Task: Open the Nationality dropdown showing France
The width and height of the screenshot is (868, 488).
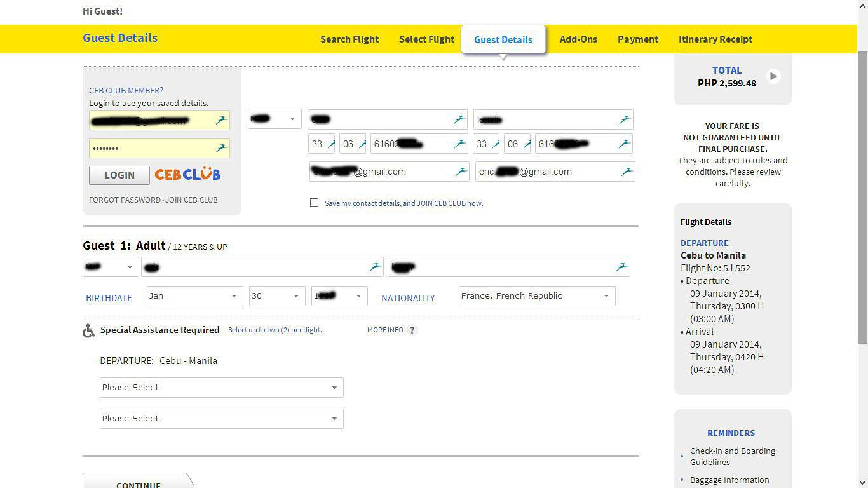Action: coord(537,296)
